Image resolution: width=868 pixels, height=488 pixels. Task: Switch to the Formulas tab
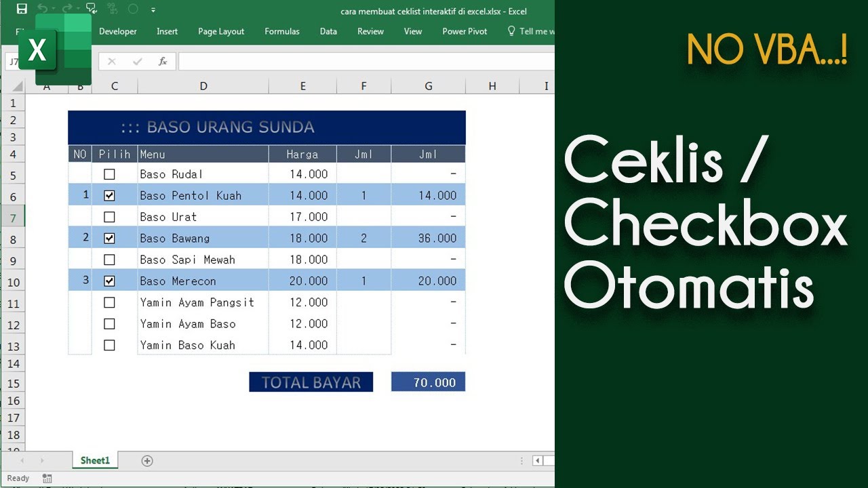(x=282, y=31)
